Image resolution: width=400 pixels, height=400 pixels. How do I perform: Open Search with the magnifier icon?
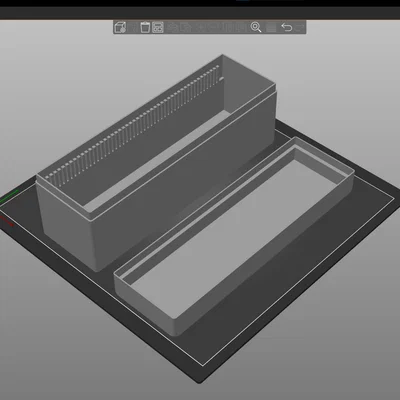pyautogui.click(x=256, y=27)
